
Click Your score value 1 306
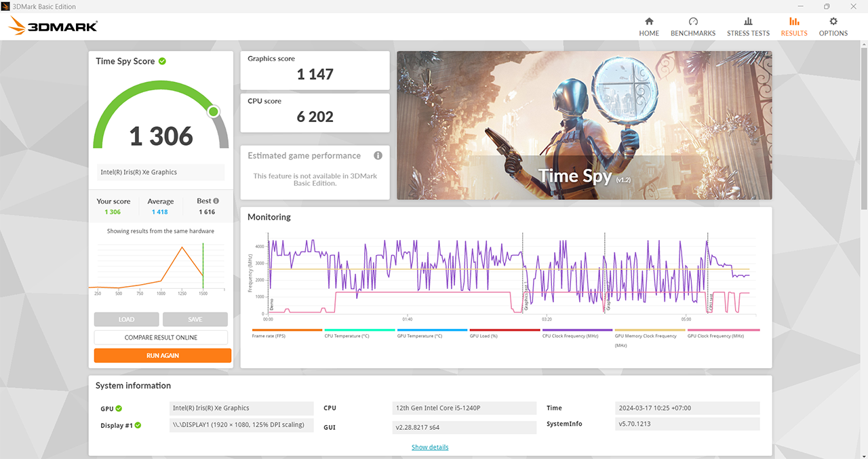tap(113, 212)
